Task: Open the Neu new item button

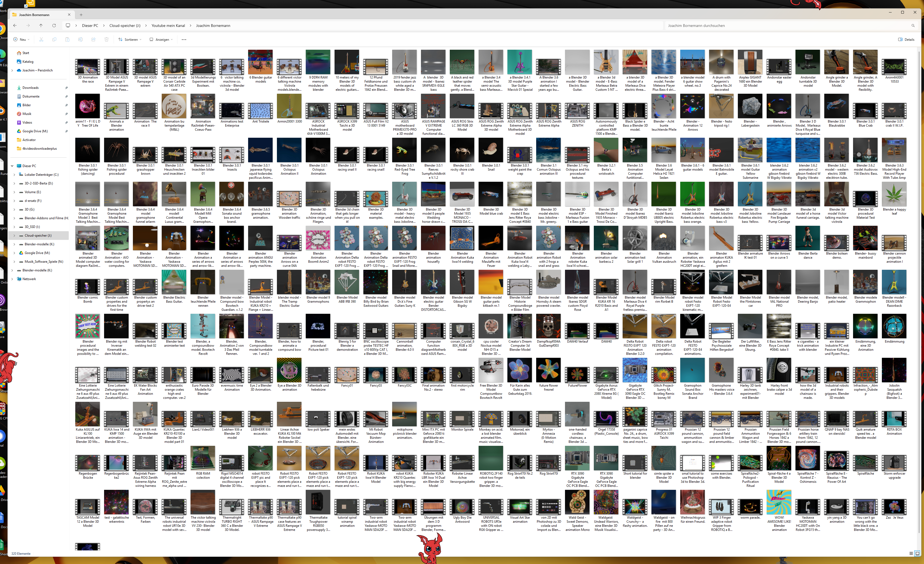Action: 21,39
